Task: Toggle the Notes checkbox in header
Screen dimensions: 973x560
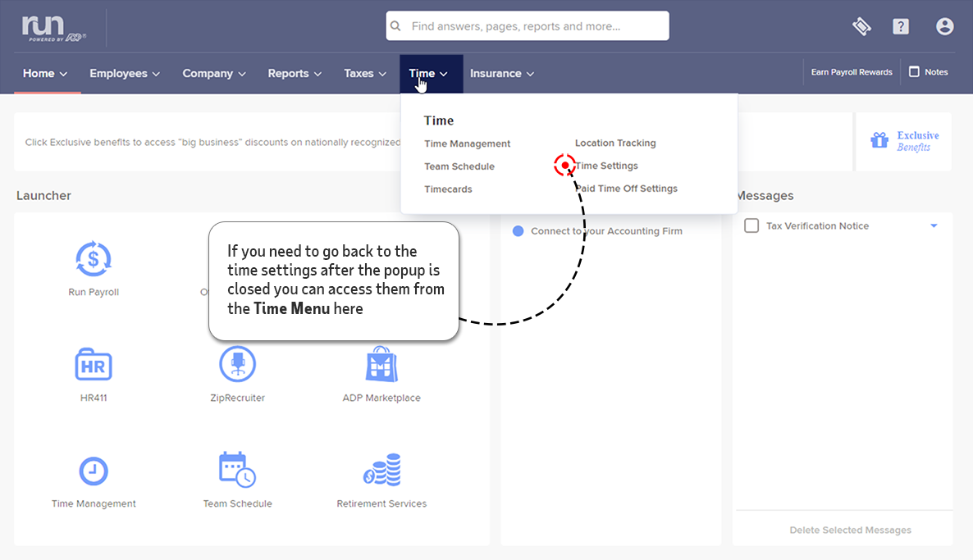Action: pyautogui.click(x=914, y=72)
